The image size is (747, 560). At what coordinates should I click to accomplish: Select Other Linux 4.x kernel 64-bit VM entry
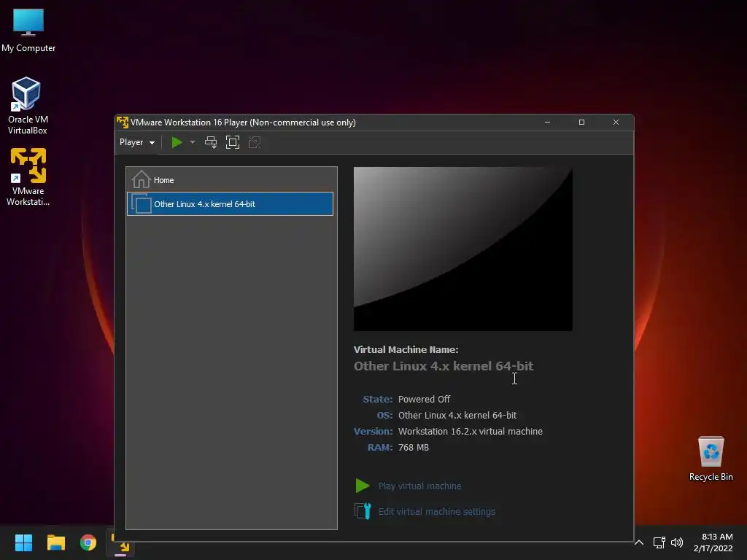click(x=230, y=204)
